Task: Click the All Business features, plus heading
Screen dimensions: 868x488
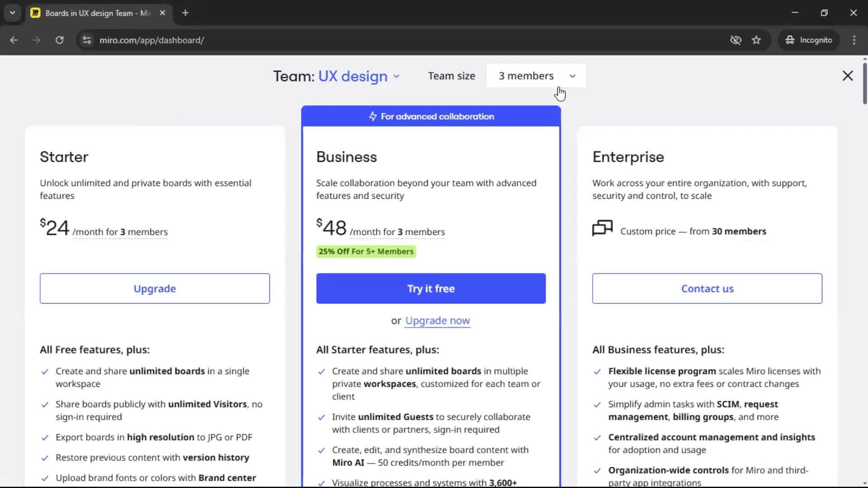Action: pos(658,350)
